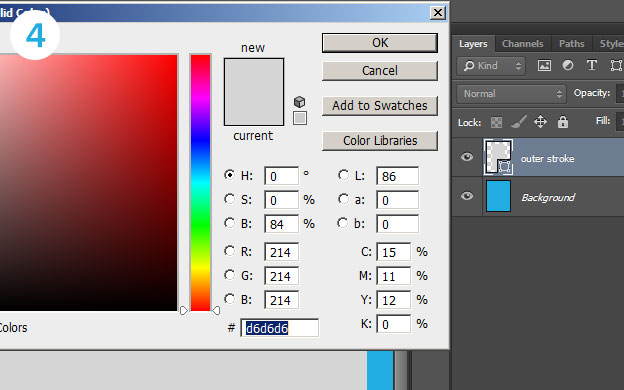624x390 pixels.
Task: Click the type layer filter icon
Action: click(x=592, y=65)
